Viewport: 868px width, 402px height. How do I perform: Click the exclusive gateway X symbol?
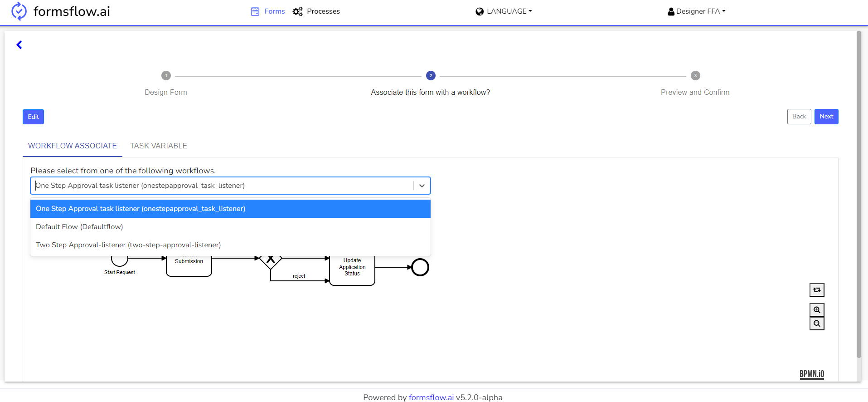(271, 260)
